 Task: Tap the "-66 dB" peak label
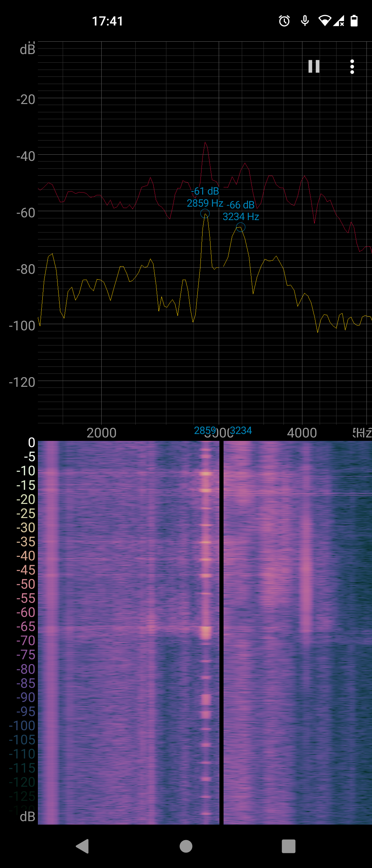pyautogui.click(x=240, y=205)
